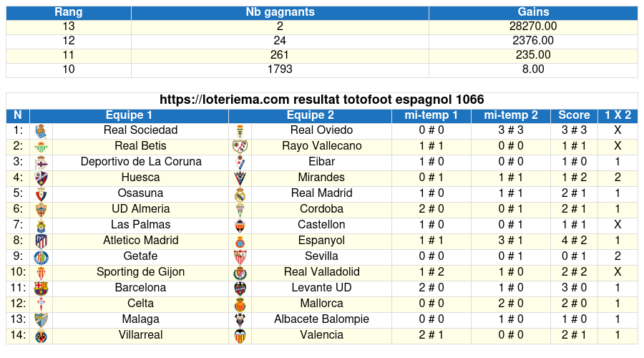This screenshot has width=644, height=358.
Task: Select the Nb gagnants header cell
Action: point(280,12)
